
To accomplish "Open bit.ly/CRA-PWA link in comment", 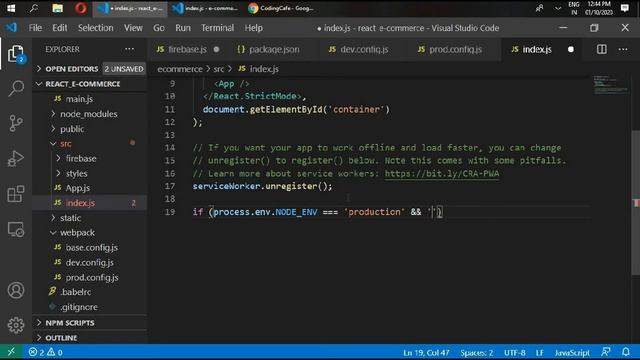I will click(442, 173).
